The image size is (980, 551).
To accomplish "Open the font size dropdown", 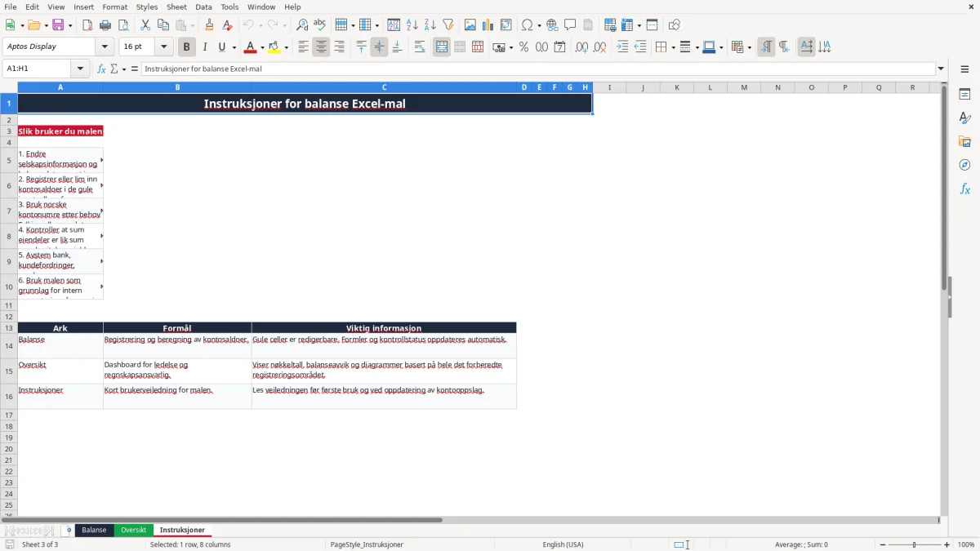I will (164, 47).
